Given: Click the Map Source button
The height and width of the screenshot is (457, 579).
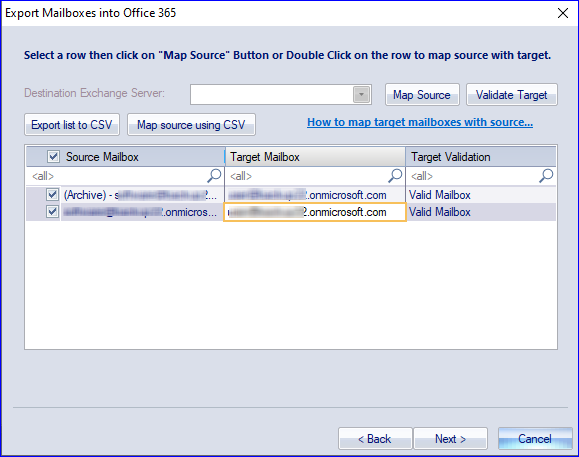Looking at the screenshot, I should click(422, 95).
